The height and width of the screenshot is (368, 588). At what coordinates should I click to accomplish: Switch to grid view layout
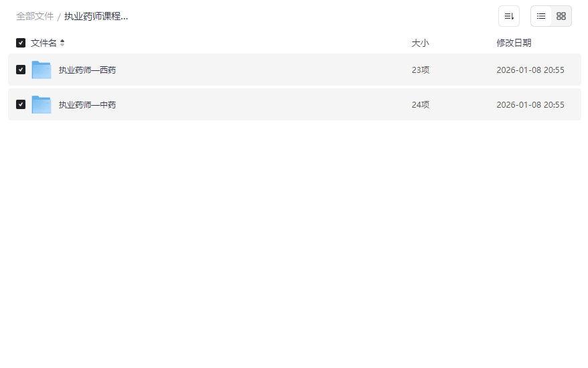point(561,16)
